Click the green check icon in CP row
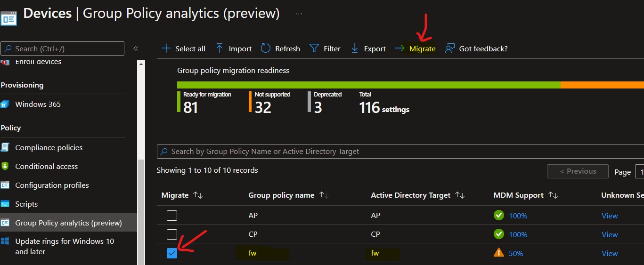Viewport: 644px width, 265px height. 499,234
